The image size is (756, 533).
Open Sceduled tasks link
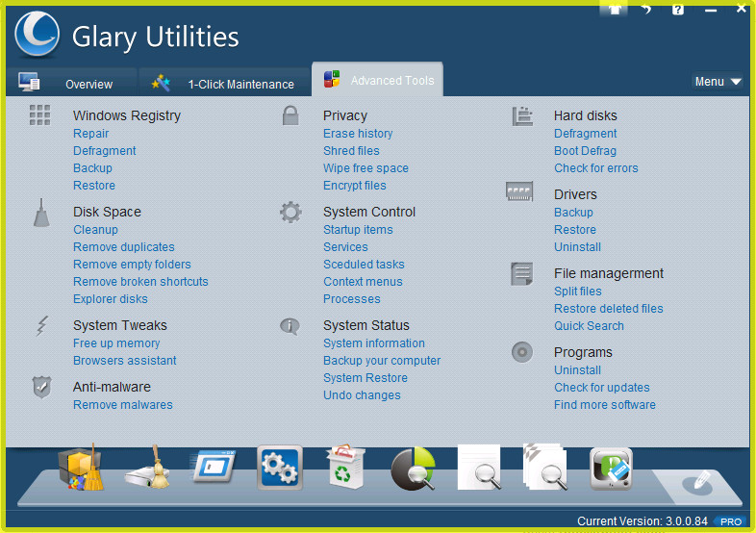coord(364,265)
